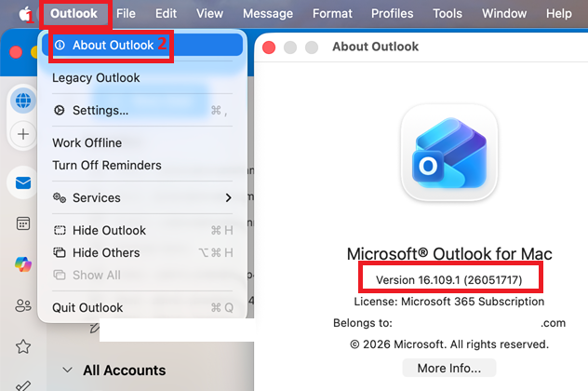Click the All Accounts heading

[x=124, y=371]
